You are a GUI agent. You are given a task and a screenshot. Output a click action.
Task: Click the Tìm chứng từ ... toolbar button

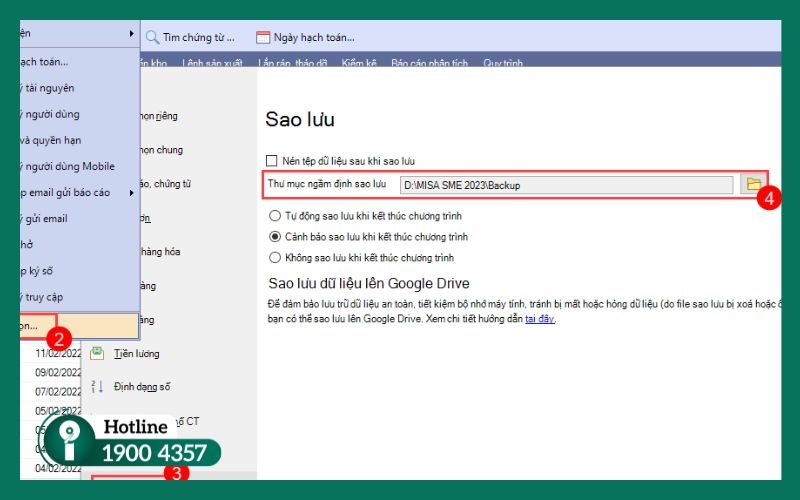pos(190,37)
